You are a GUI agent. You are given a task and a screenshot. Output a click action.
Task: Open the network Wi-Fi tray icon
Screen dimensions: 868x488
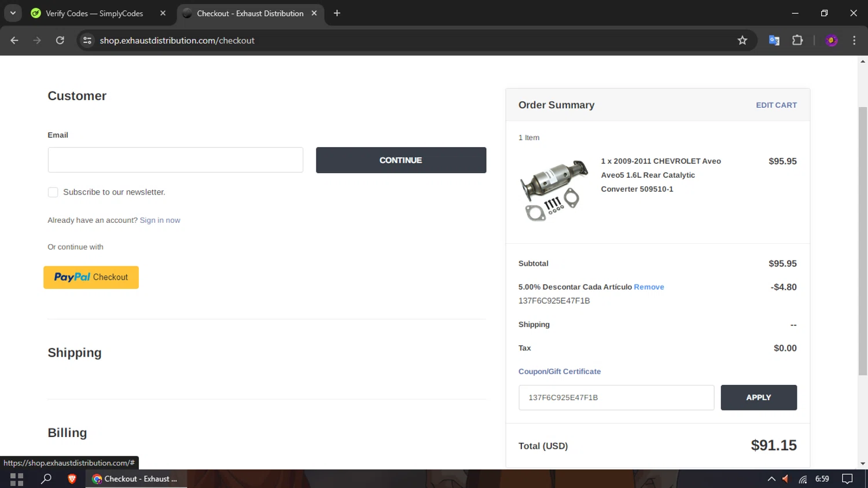803,479
